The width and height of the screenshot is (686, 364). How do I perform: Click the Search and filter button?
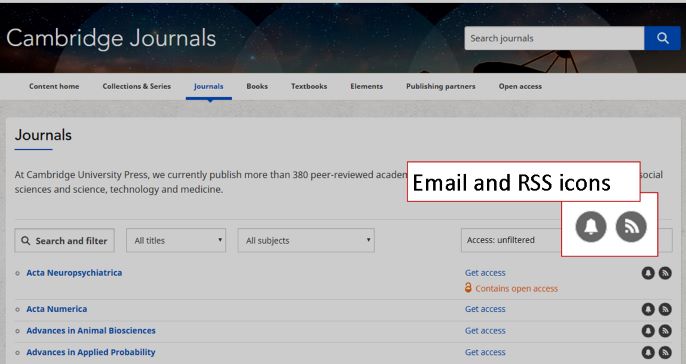click(64, 241)
